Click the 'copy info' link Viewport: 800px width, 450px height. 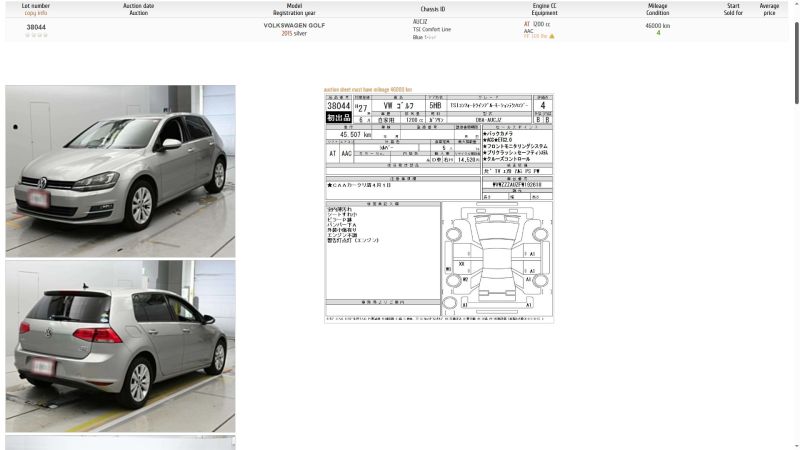click(36, 13)
